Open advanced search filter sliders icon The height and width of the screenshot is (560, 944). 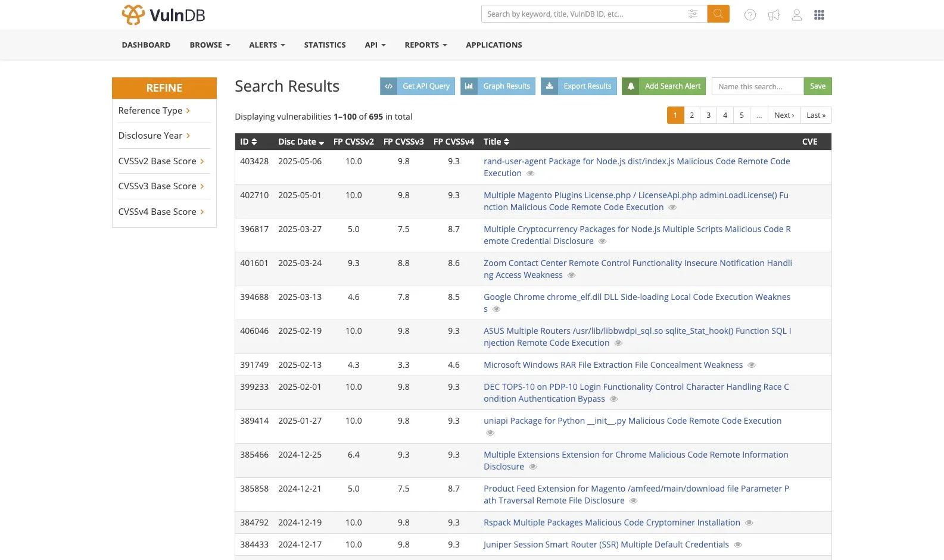(x=693, y=14)
